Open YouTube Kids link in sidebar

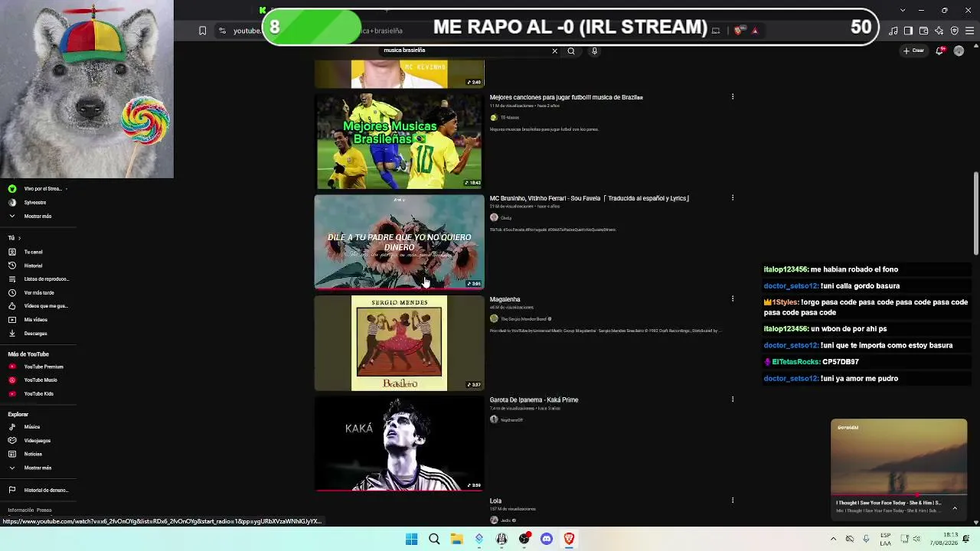tap(38, 393)
